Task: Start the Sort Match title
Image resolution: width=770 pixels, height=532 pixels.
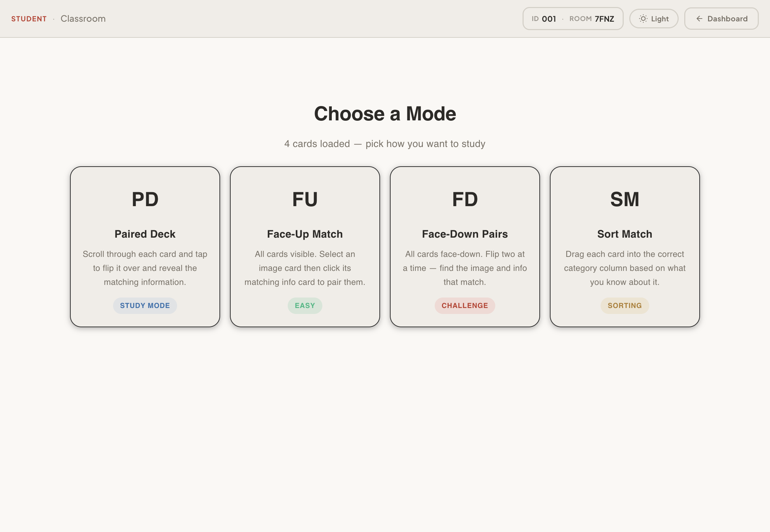Action: point(625,234)
